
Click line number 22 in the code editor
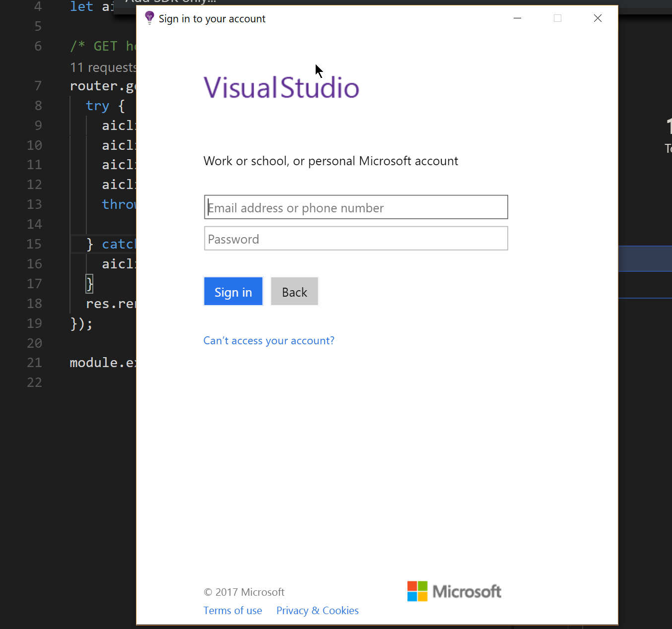pos(34,382)
